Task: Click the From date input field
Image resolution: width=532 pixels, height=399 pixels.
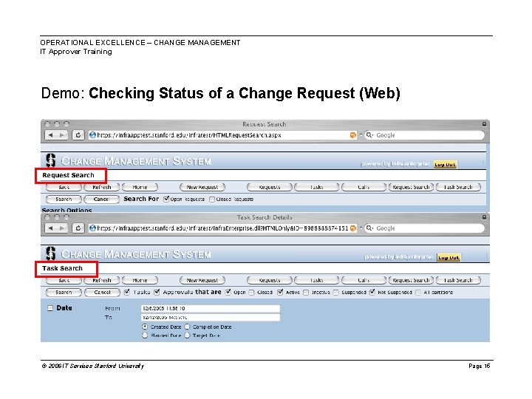Action: [x=211, y=308]
